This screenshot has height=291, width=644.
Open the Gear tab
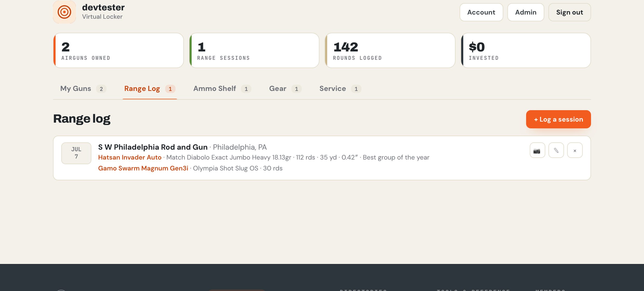click(285, 89)
